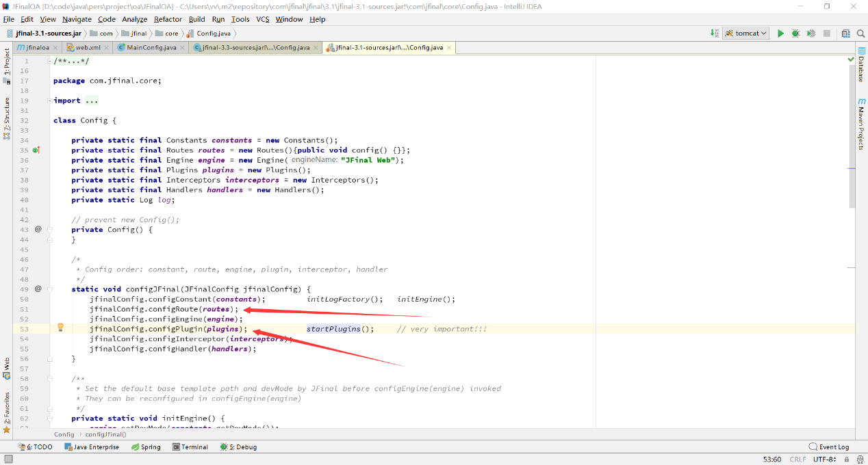The height and width of the screenshot is (465, 868).
Task: Click the yellow intention bulb on line 53
Action: [60, 328]
